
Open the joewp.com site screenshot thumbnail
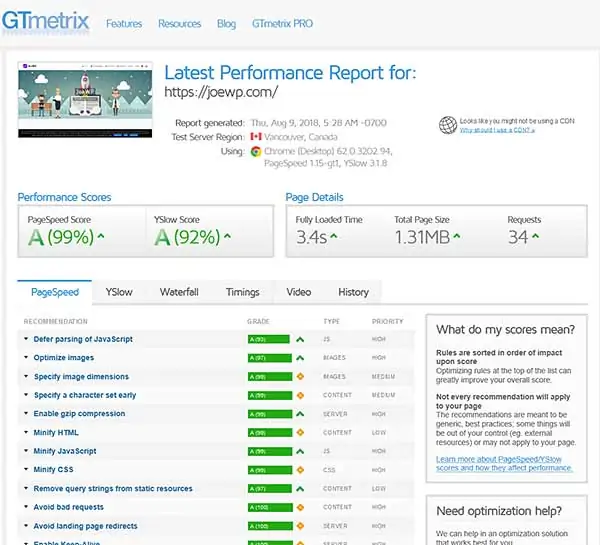[85, 100]
